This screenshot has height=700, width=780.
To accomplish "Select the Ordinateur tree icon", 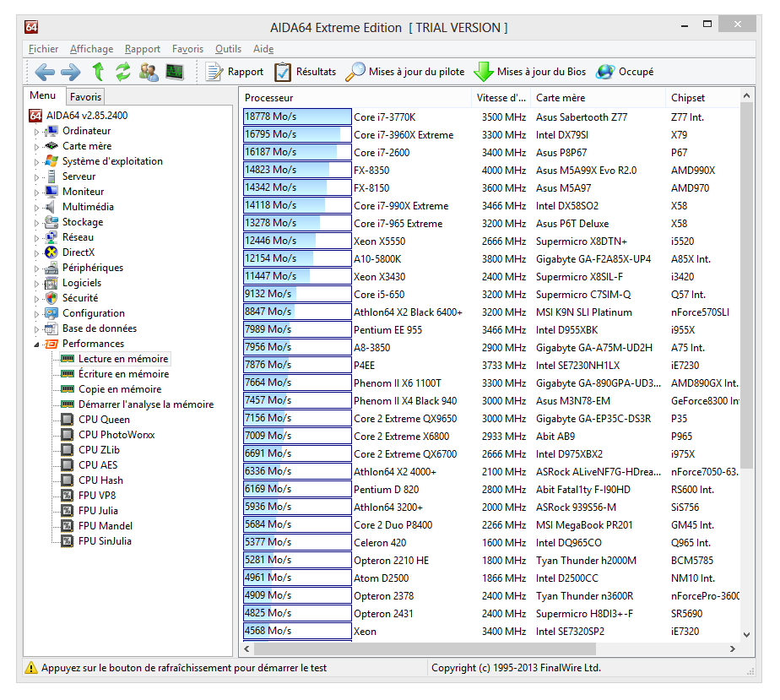I will pos(51,132).
